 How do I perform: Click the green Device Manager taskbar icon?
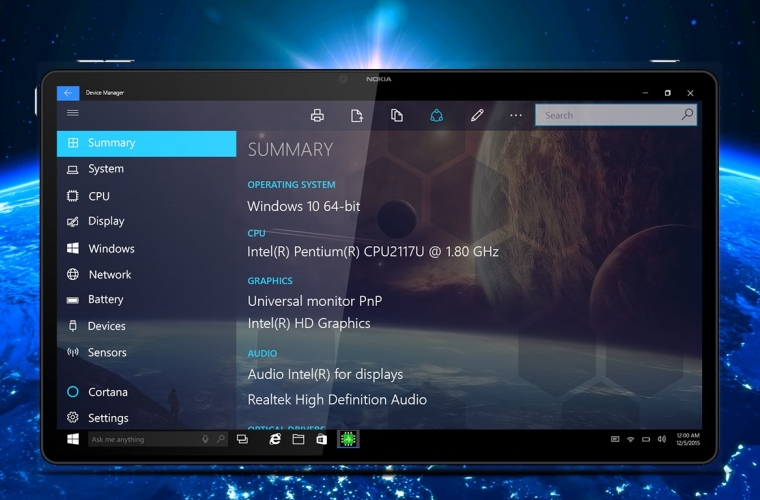coord(348,439)
